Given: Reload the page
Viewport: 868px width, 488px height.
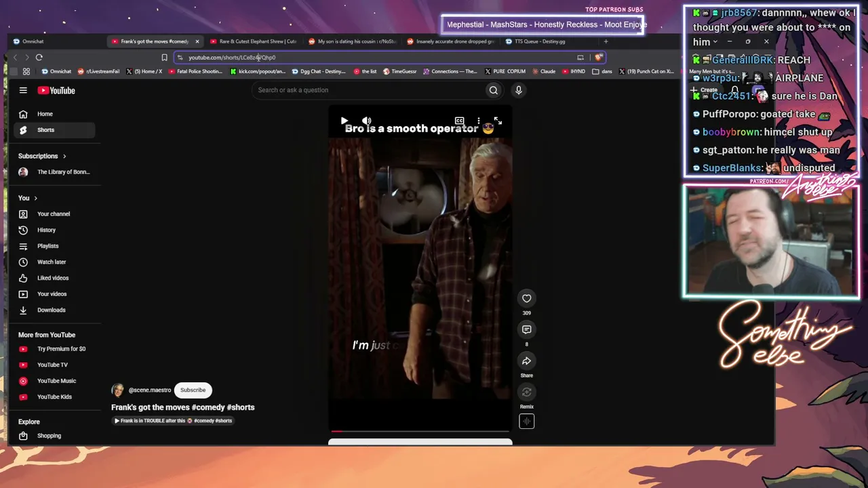Looking at the screenshot, I should pos(39,58).
